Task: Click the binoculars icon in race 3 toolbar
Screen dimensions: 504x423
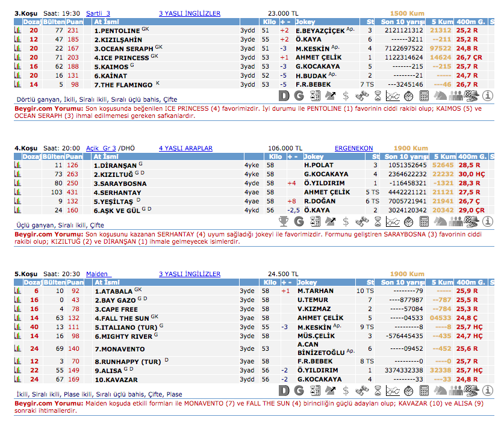Action: click(x=361, y=95)
